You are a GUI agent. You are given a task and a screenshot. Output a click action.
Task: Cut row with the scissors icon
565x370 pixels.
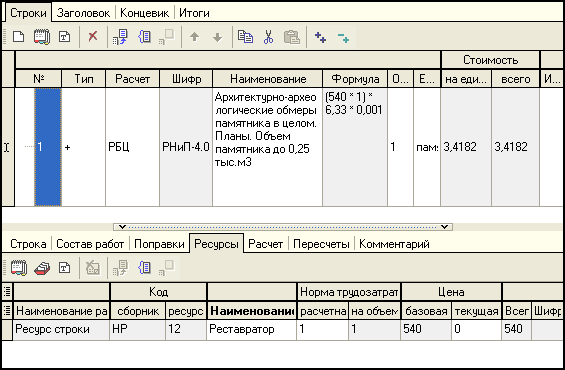tap(268, 37)
